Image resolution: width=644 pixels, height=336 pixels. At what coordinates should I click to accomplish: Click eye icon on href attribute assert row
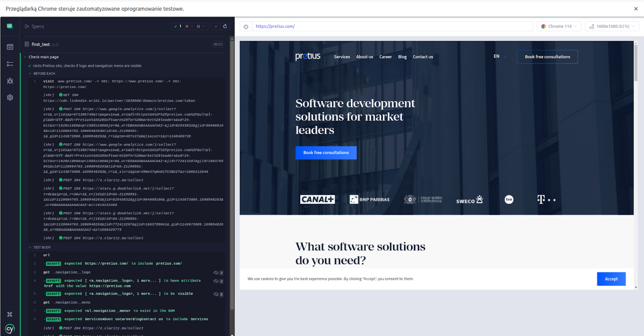tap(216, 281)
